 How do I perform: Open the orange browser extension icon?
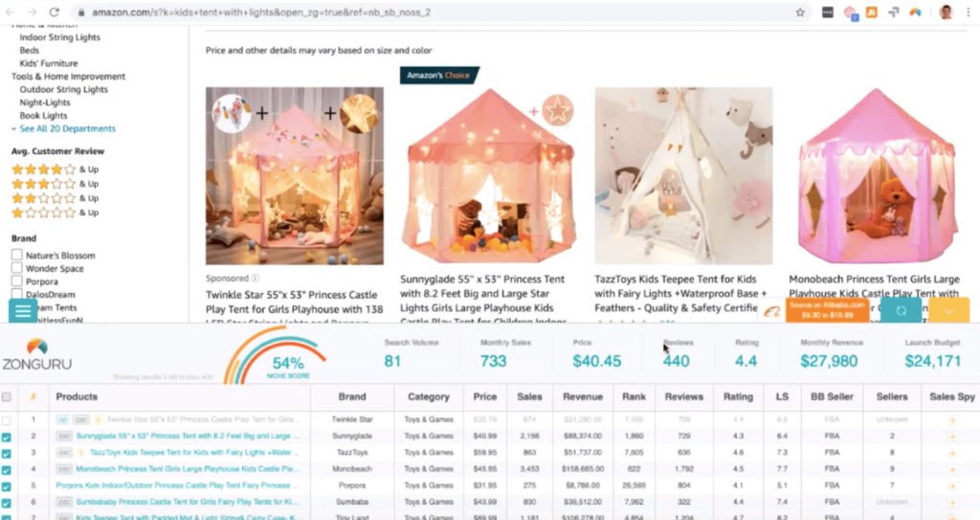[871, 12]
